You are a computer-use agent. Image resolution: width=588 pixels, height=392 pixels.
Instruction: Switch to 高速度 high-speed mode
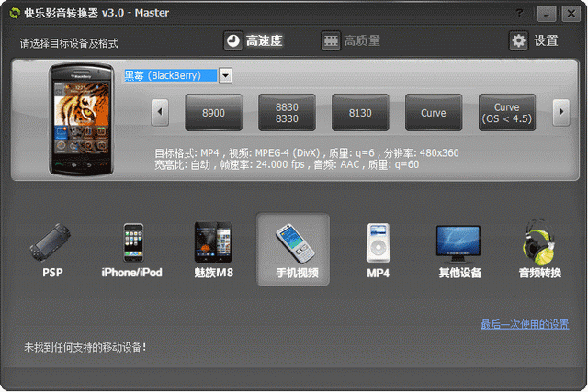[254, 40]
